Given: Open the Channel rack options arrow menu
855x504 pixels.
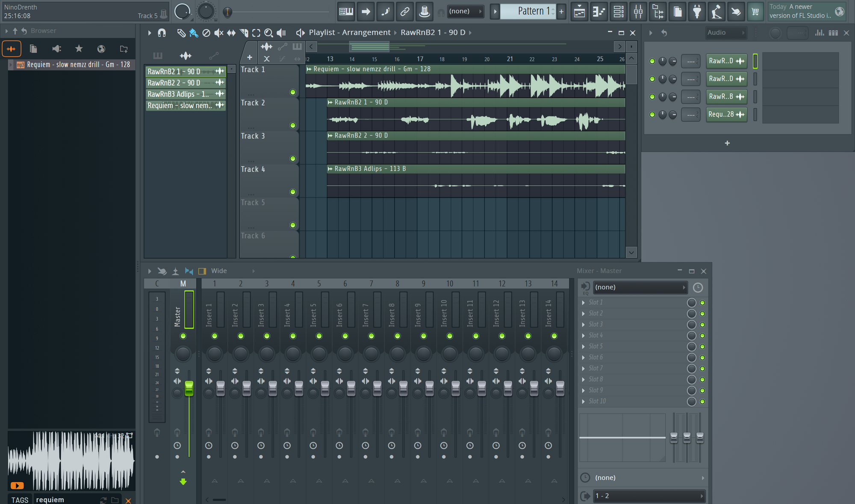Looking at the screenshot, I should coord(651,32).
